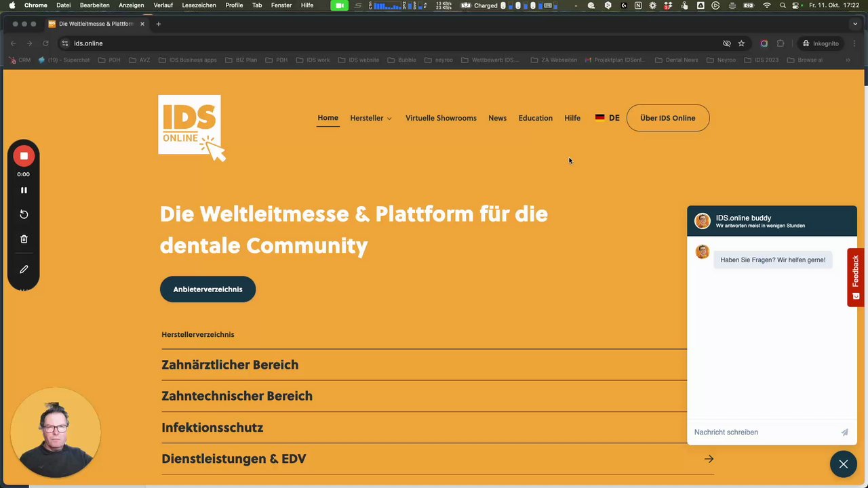The image size is (868, 488).
Task: Open the red Feedback side tab
Action: [856, 277]
